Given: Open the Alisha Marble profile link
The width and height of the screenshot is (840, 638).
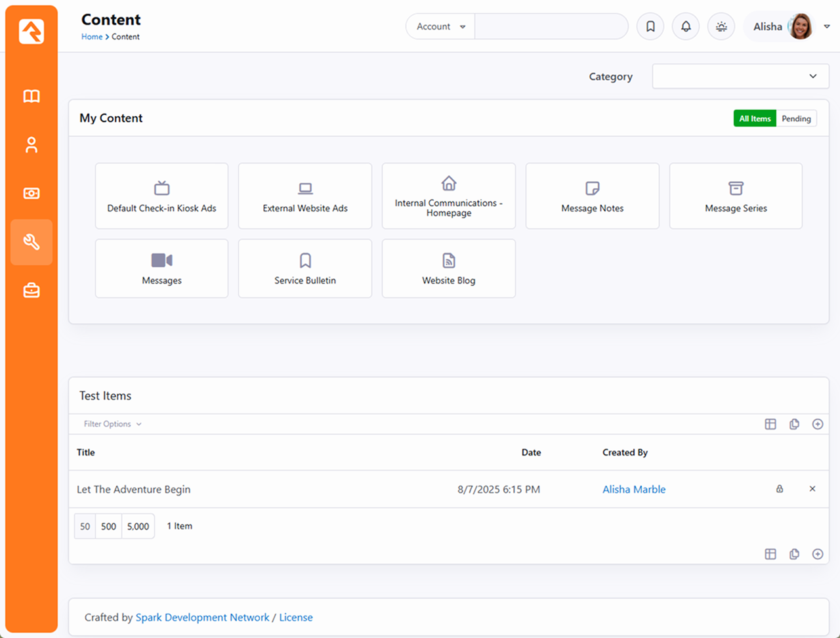Looking at the screenshot, I should [634, 490].
